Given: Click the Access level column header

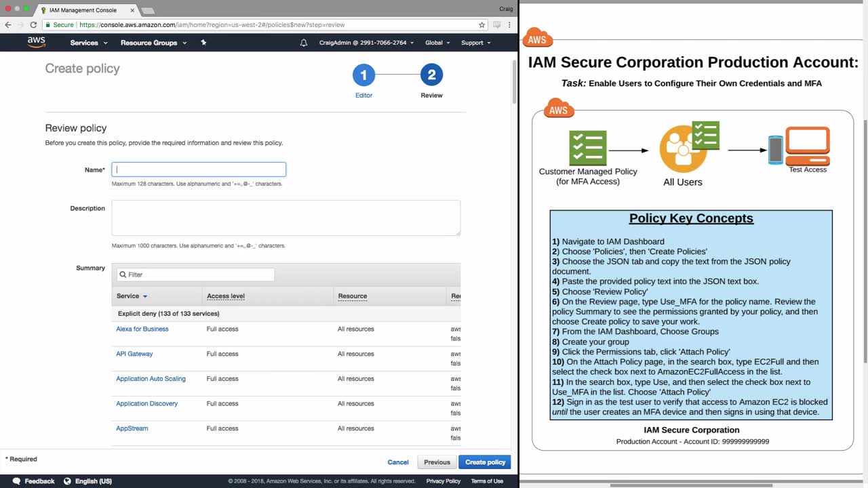Looking at the screenshot, I should tap(226, 296).
